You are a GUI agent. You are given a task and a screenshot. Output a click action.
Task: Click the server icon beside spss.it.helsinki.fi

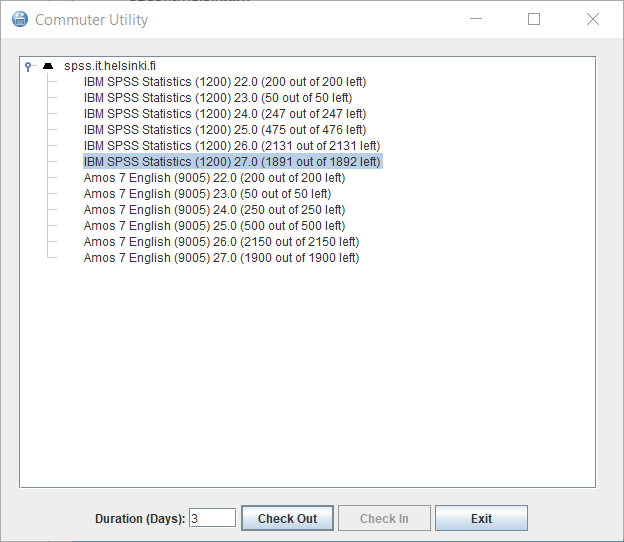[48, 66]
